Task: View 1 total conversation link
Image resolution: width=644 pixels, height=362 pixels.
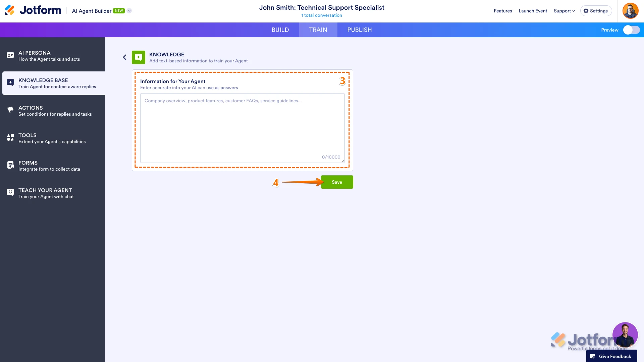Action: [321, 15]
